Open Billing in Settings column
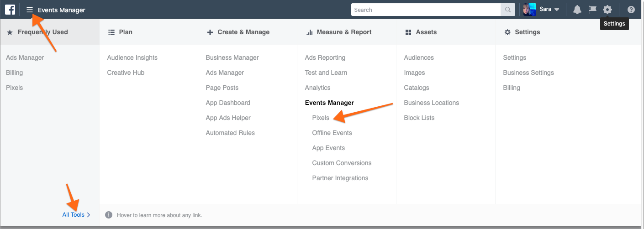 click(x=512, y=88)
